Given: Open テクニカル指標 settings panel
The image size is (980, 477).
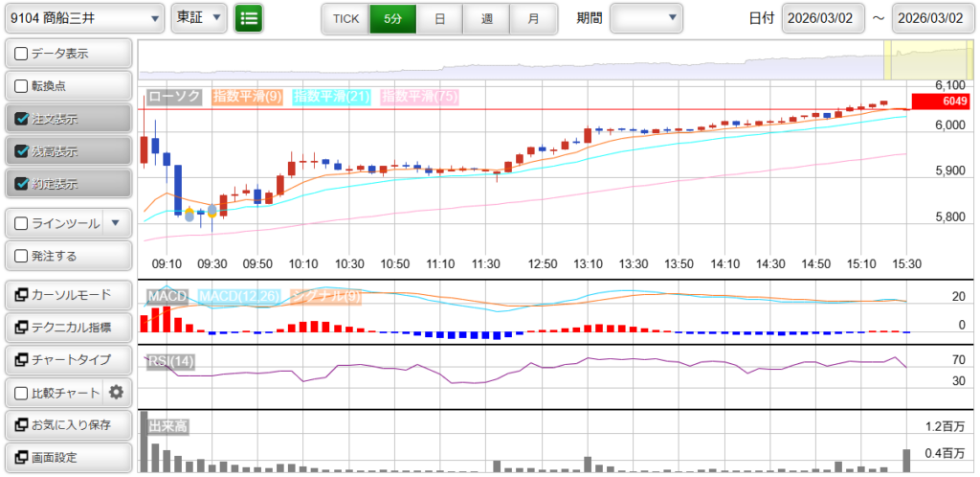Looking at the screenshot, I should (x=67, y=328).
